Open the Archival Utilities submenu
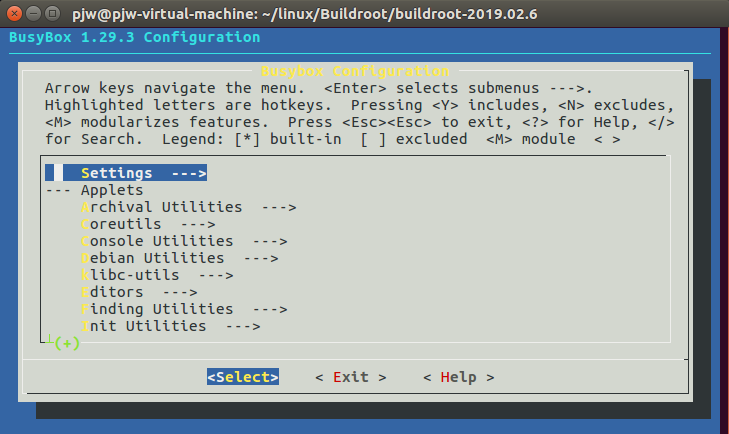Viewport: 729px width, 434px height. pyautogui.click(x=189, y=207)
